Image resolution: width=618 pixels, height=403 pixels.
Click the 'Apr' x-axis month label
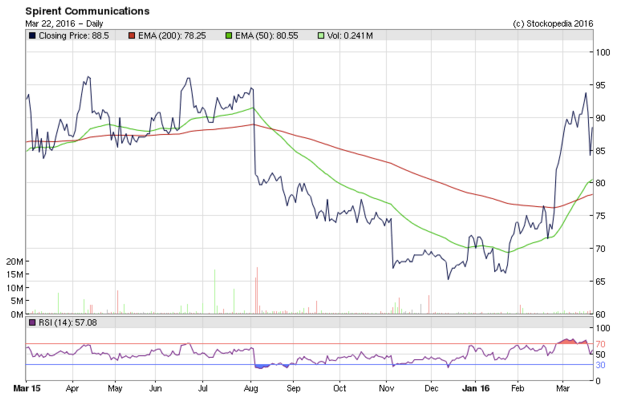[x=72, y=388]
